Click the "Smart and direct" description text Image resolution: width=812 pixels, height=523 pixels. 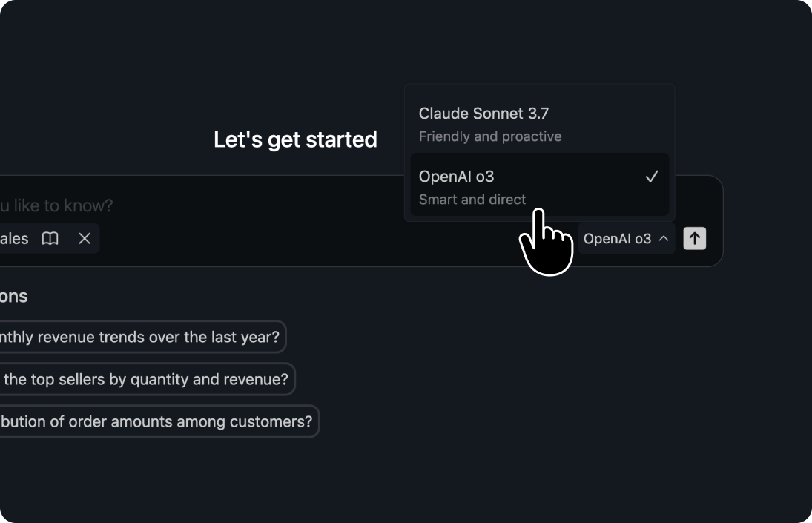472,200
